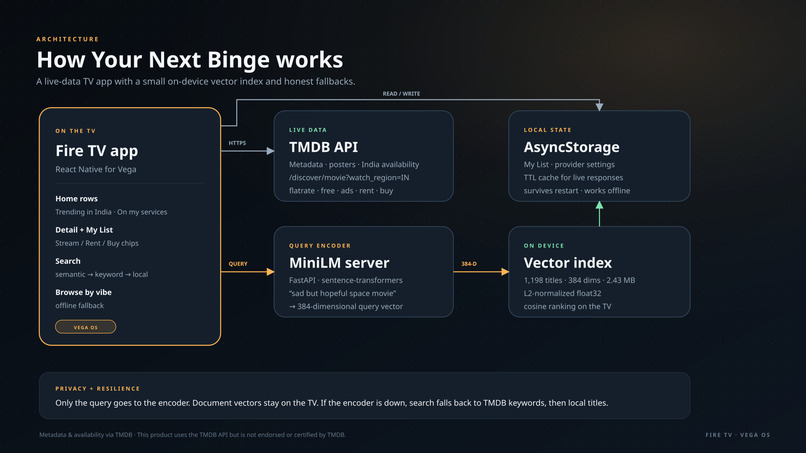The height and width of the screenshot is (453, 806).
Task: Click the orange 'QUERY' connector label
Action: pos(238,264)
